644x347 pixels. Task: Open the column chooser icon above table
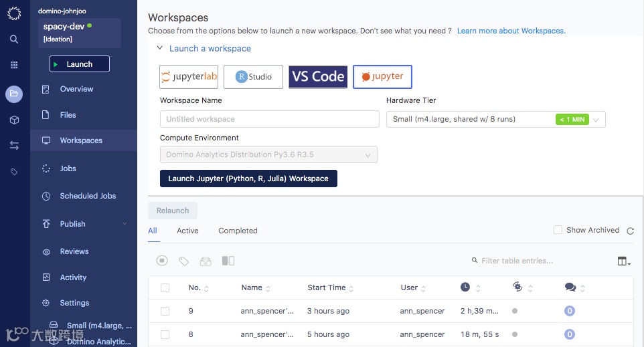624,261
